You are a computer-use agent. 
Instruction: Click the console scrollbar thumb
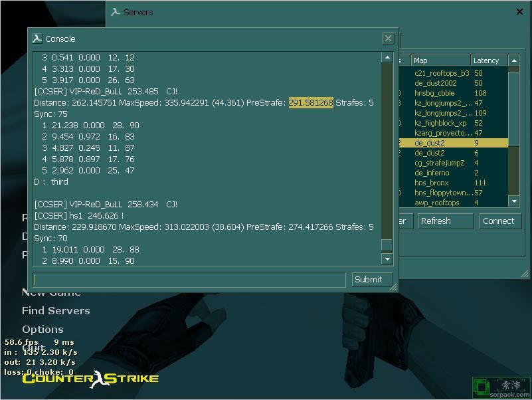(387, 245)
